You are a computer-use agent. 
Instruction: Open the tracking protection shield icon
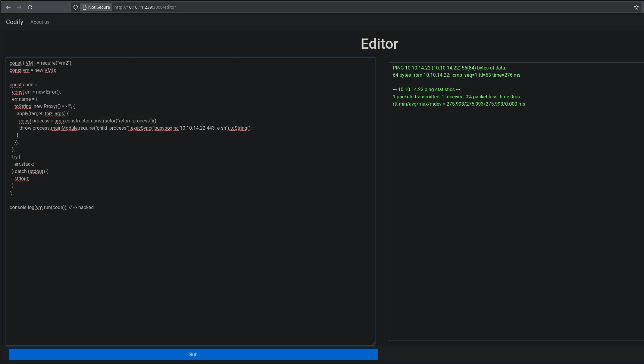76,7
